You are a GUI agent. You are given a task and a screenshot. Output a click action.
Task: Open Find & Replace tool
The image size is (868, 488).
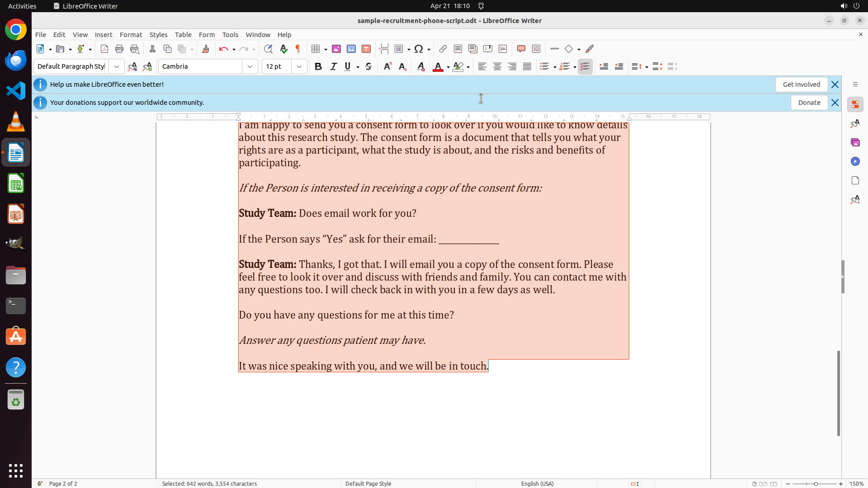point(268,49)
